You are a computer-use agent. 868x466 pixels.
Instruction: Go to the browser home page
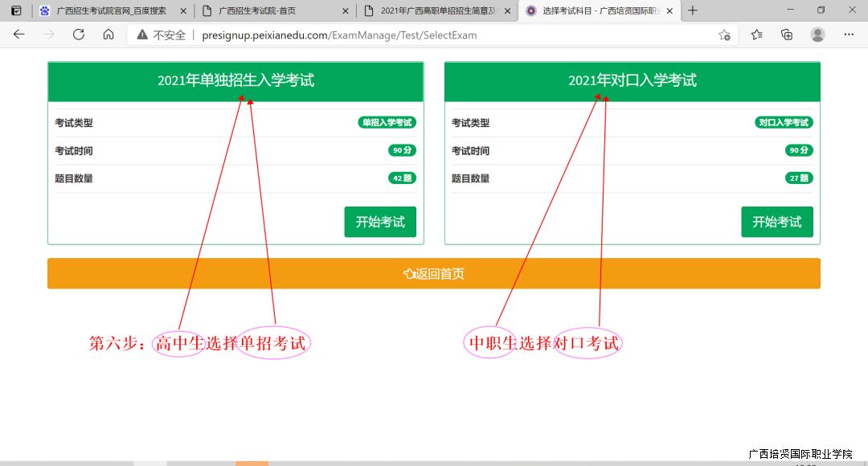tap(108, 35)
